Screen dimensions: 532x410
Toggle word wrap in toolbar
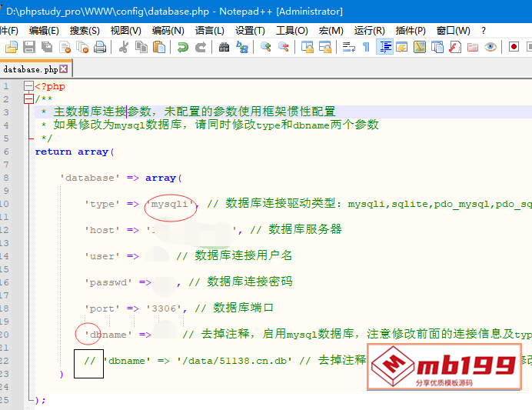point(348,48)
